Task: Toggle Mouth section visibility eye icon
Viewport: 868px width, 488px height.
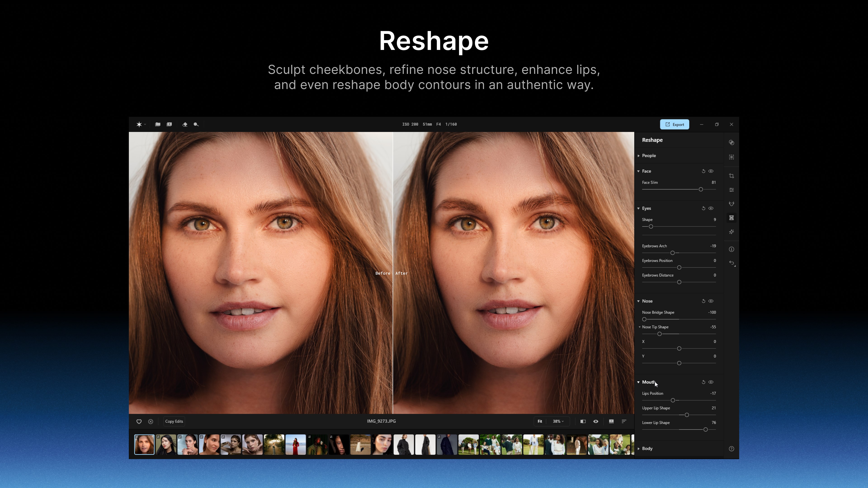Action: point(711,382)
